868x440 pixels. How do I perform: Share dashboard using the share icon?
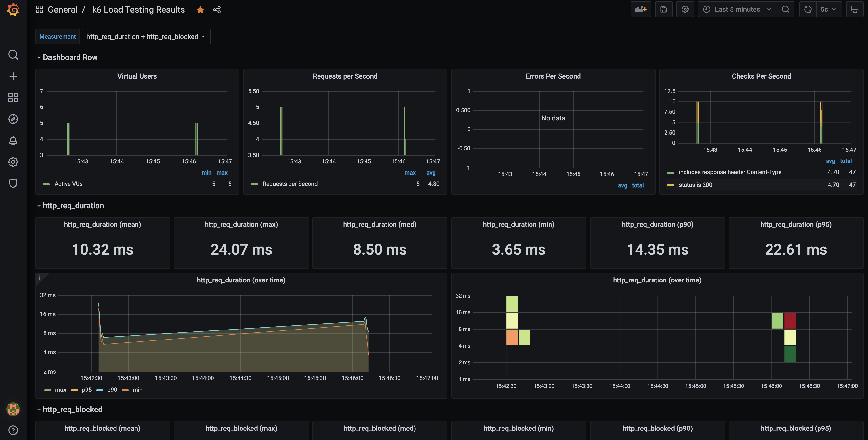[217, 10]
